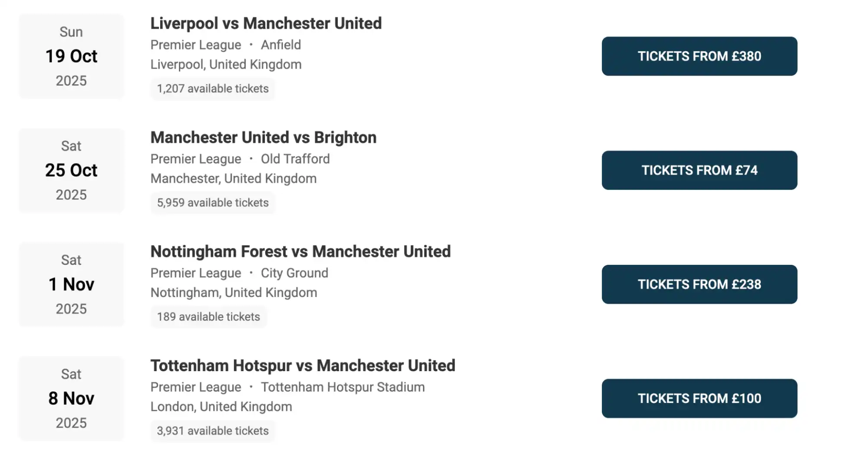The width and height of the screenshot is (868, 458).
Task: Click Tottenham Hotspur Stadium venue label
Action: pyautogui.click(x=343, y=387)
